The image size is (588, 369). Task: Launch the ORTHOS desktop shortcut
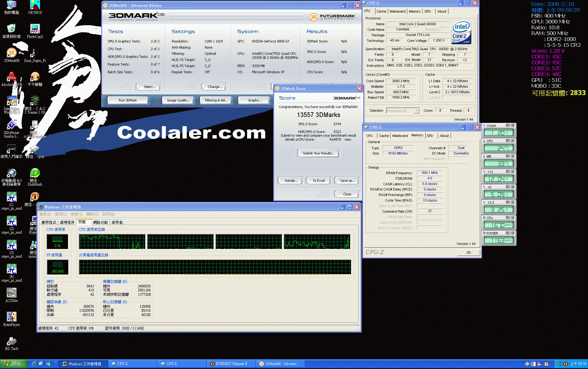[35, 7]
